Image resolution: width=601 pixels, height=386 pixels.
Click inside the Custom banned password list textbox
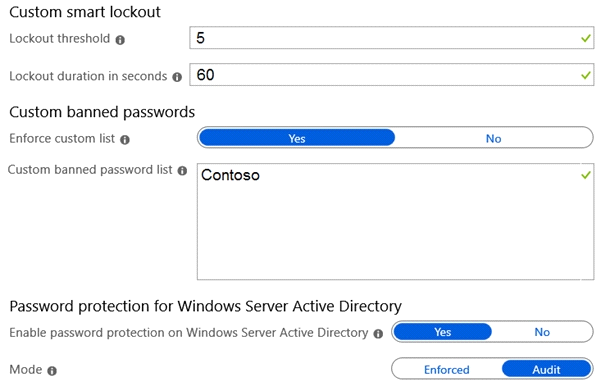pos(396,222)
